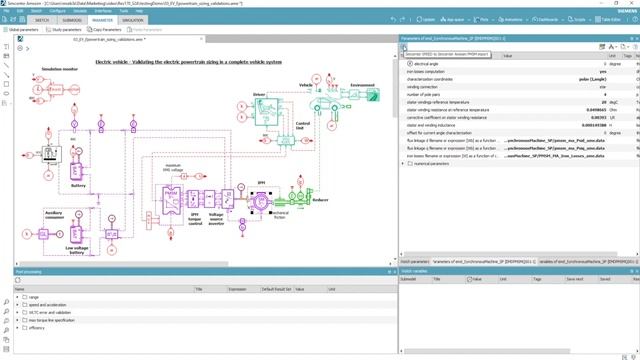Click the redo arrow icon
Viewport: 640px width, 360px height.
click(x=402, y=20)
